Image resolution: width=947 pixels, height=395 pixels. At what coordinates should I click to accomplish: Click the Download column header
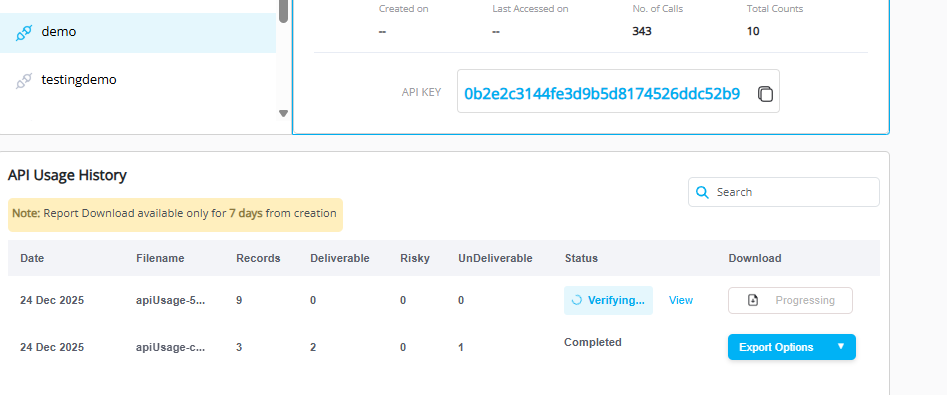tap(755, 258)
